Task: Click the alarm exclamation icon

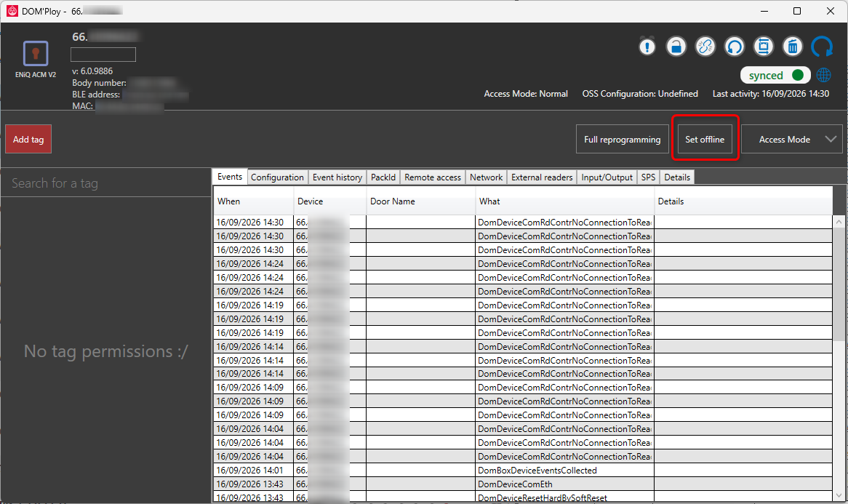Action: (x=647, y=47)
